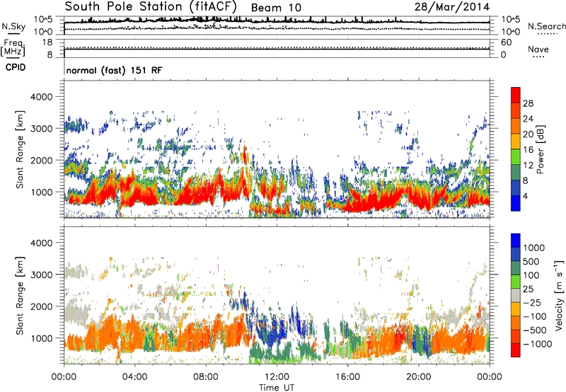The image size is (566, 392).
Task: Click the 'South Pole Station (fitACF)' title
Action: point(151,7)
